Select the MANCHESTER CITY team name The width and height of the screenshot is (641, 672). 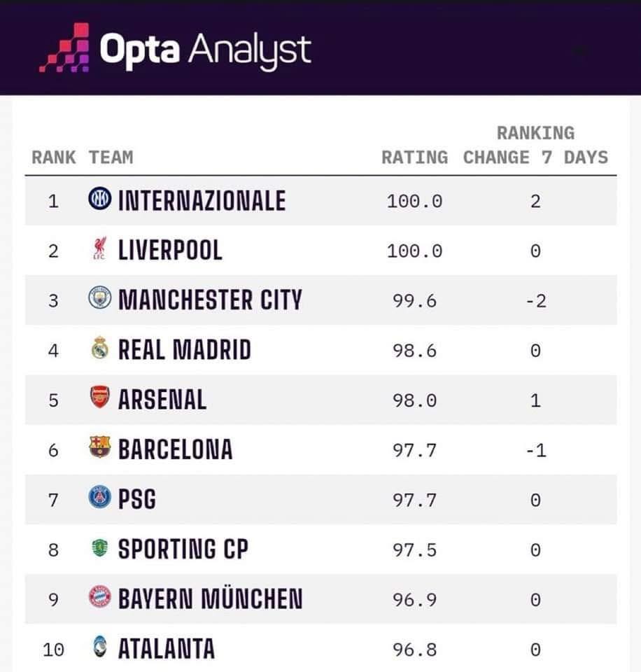pos(210,300)
